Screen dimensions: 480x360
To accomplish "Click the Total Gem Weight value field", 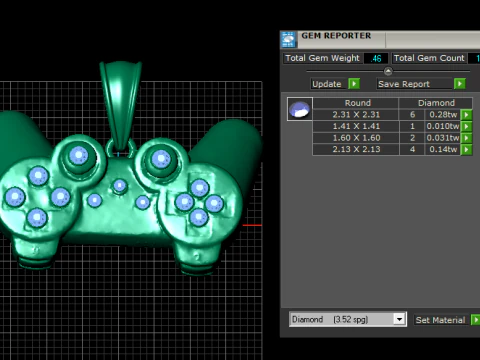I will pyautogui.click(x=376, y=58).
